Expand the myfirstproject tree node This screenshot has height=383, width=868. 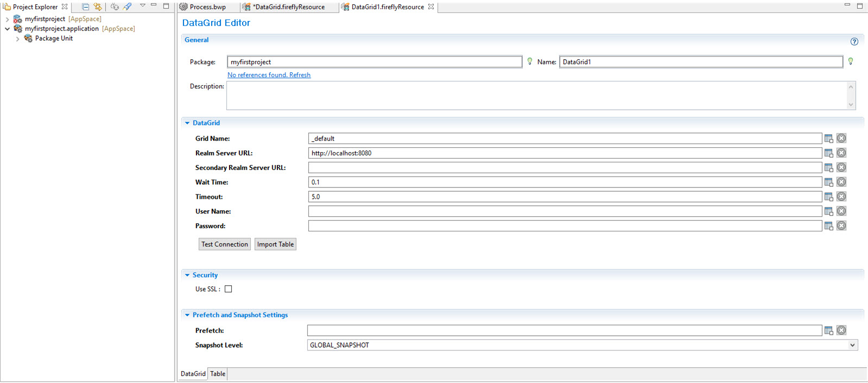pyautogui.click(x=7, y=19)
